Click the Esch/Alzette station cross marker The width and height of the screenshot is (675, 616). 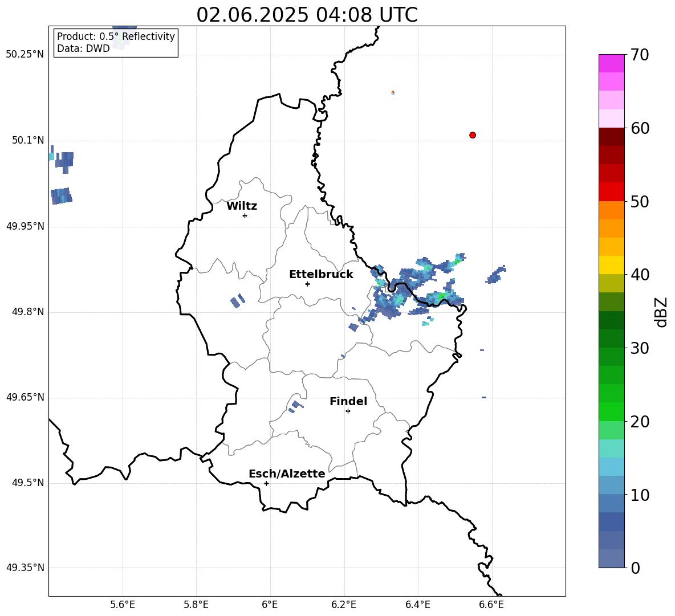tap(266, 483)
